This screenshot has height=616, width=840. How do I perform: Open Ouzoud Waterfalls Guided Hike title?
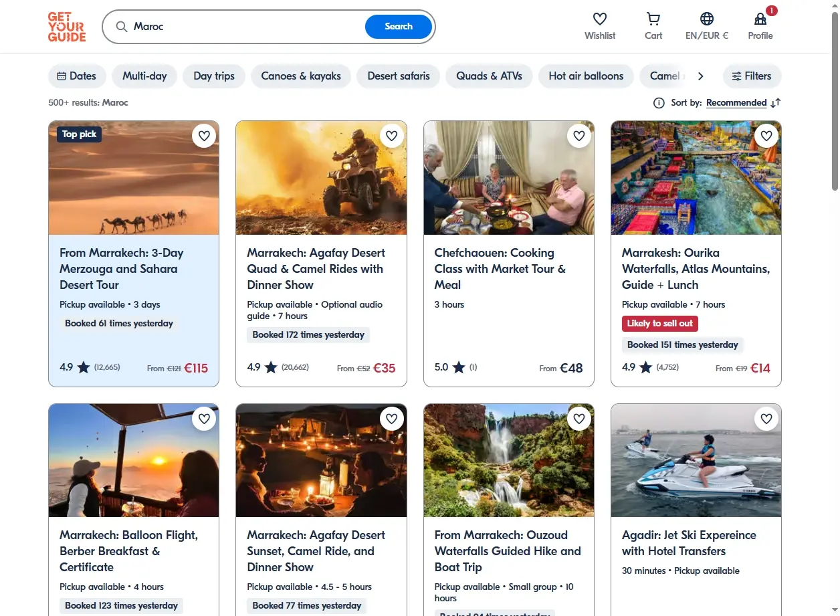click(x=508, y=551)
